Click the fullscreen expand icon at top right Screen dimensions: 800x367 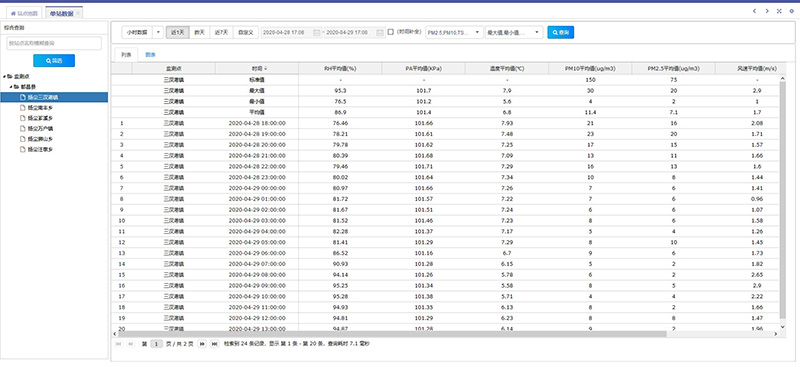point(779,11)
